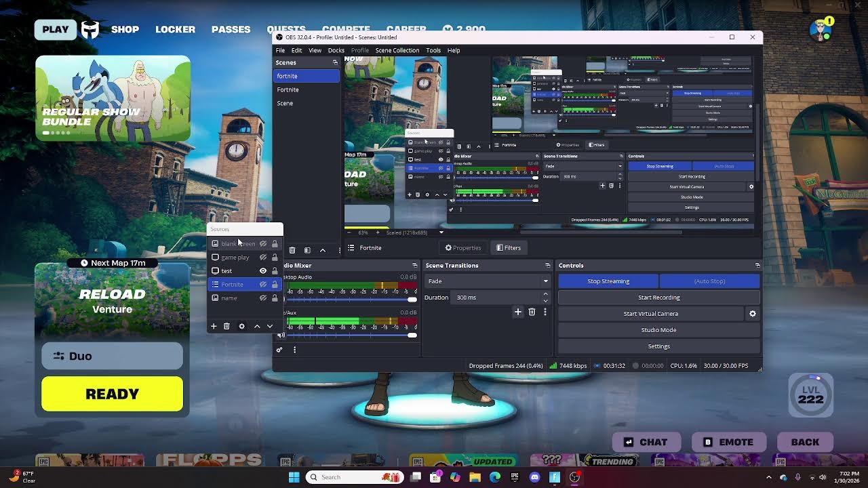
Task: Open the Scene Collection menu
Action: pyautogui.click(x=397, y=50)
